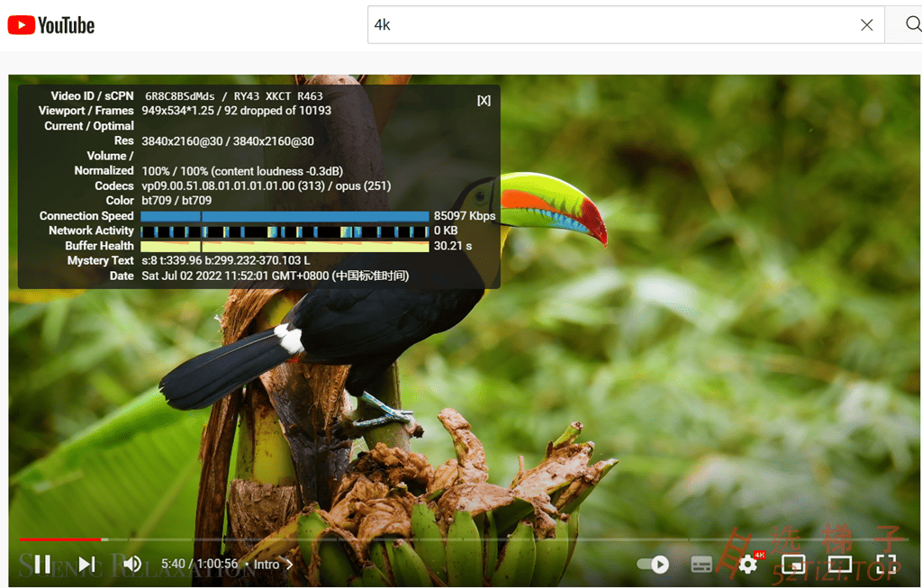Close the stats for nerds panel
The image size is (922, 588).
click(484, 100)
